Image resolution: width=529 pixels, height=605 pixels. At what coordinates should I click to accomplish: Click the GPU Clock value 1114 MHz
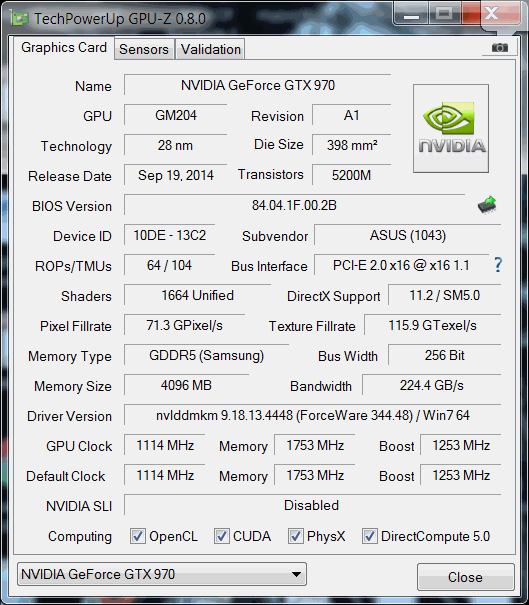(x=165, y=445)
